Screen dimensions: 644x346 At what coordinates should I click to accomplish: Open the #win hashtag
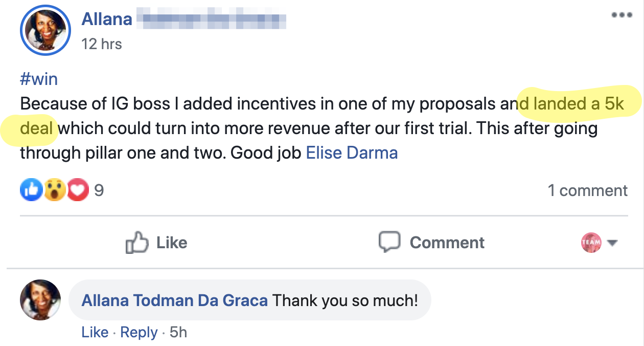coord(39,79)
